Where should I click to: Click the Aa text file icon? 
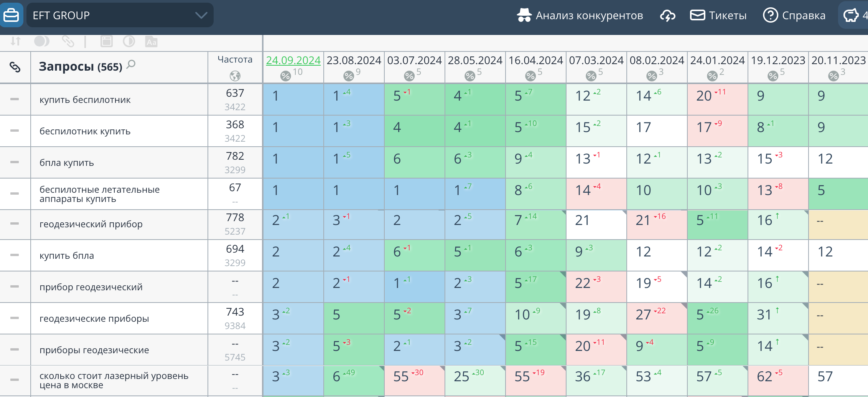152,41
